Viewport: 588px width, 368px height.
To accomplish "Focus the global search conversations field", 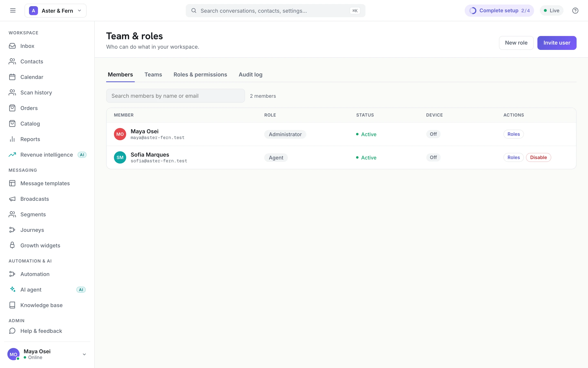I will 276,10.
